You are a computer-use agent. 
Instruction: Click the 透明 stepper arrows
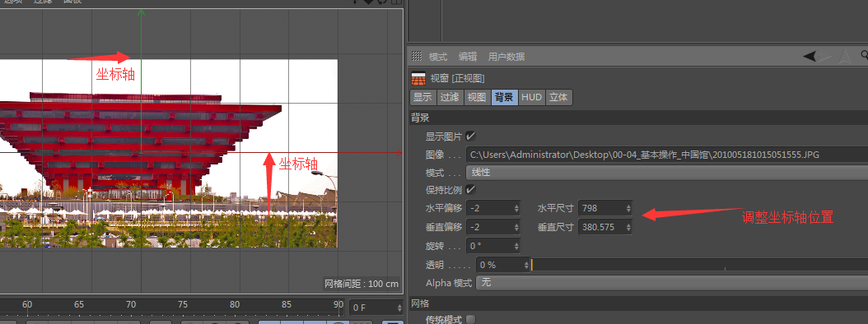(527, 265)
